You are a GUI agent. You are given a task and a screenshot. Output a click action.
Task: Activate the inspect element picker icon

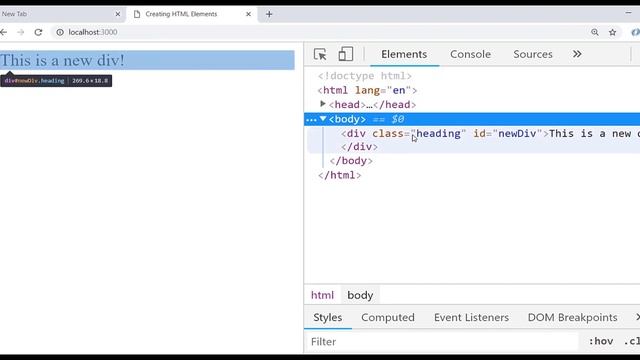[320, 54]
